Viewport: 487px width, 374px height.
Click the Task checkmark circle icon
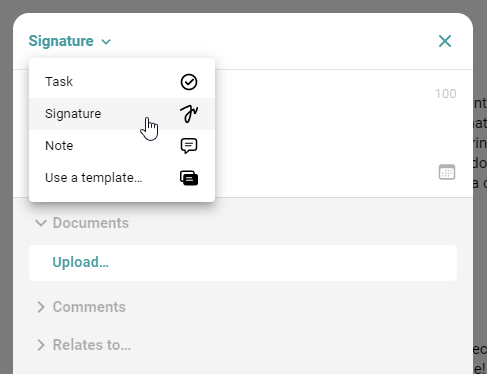pos(189,82)
